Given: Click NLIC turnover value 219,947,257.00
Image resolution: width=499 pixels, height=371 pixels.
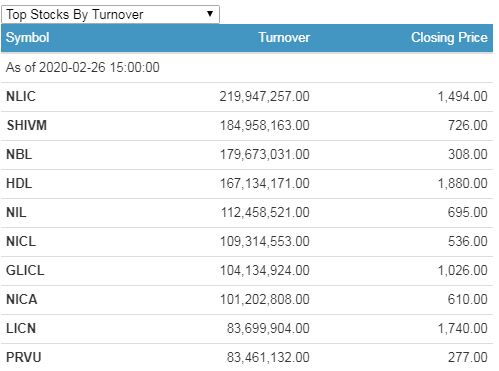Looking at the screenshot, I should click(264, 96).
